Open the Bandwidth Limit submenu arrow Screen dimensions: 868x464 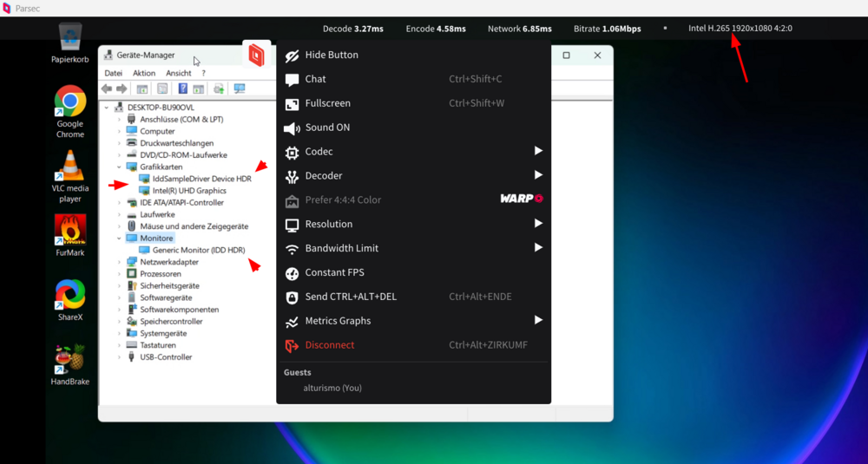click(538, 248)
